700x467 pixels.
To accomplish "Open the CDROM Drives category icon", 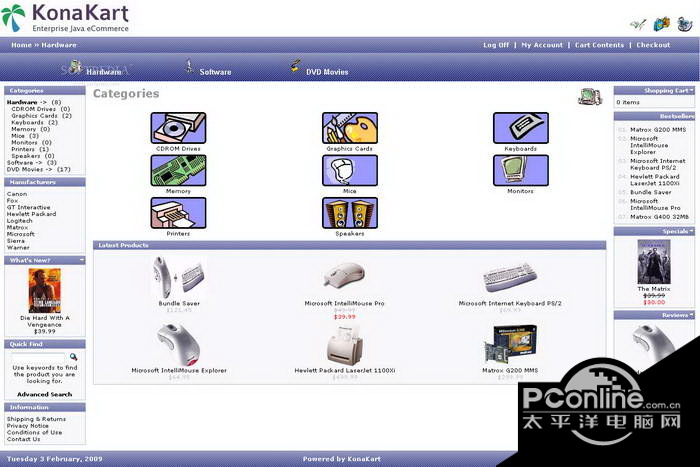I will coord(178,128).
